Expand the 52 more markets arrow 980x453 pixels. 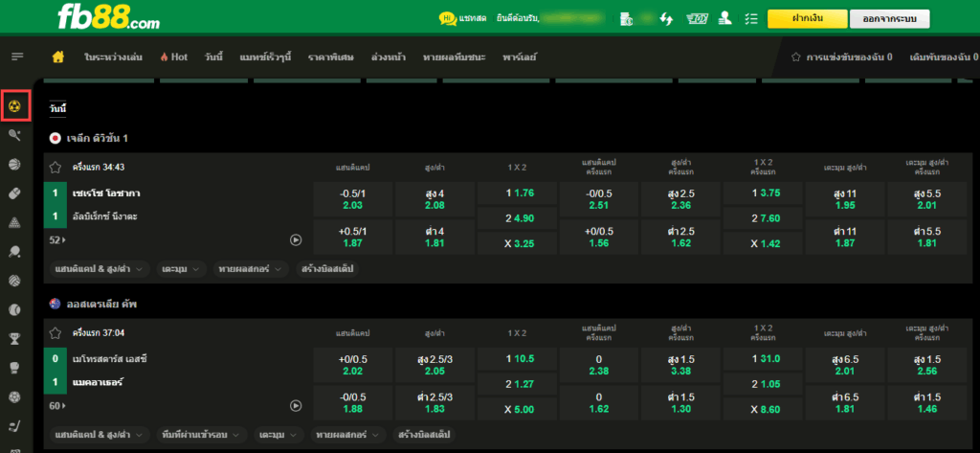click(57, 239)
